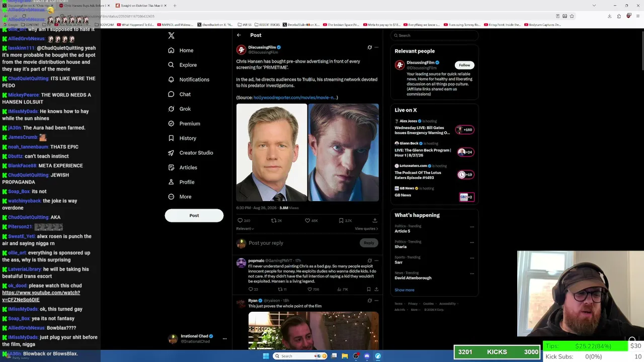Expand the More menu in sidebar
This screenshot has width=644, height=362.
point(180,197)
